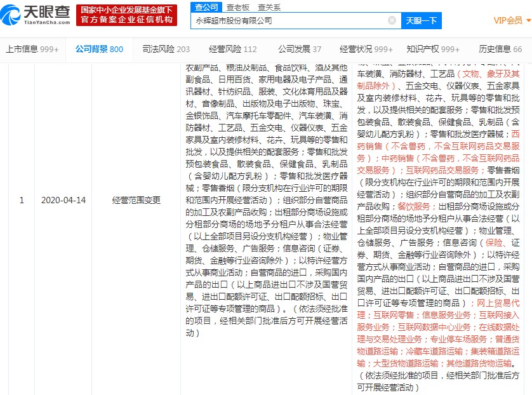Screen dimensions: 532x395
Task: Click inside the company name search field
Action: (292, 20)
